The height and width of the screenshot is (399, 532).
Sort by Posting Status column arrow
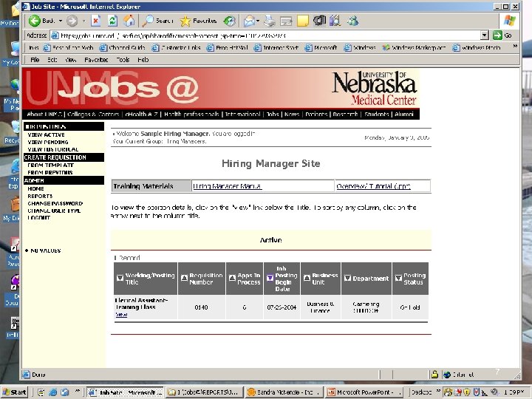[398, 279]
